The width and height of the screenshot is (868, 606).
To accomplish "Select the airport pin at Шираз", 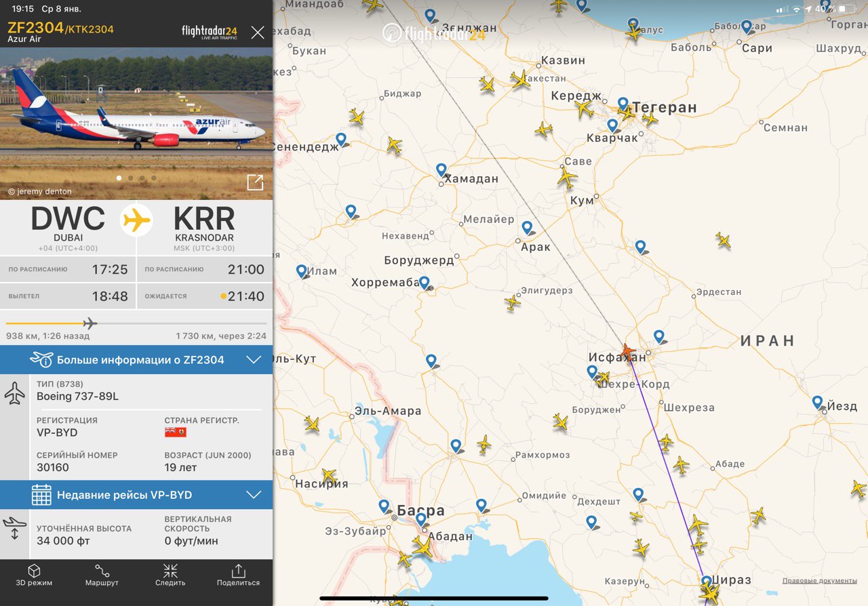I will [x=706, y=582].
